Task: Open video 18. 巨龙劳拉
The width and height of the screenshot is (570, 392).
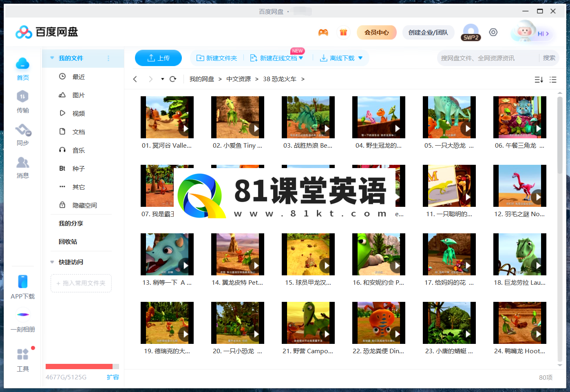Action: click(520, 254)
